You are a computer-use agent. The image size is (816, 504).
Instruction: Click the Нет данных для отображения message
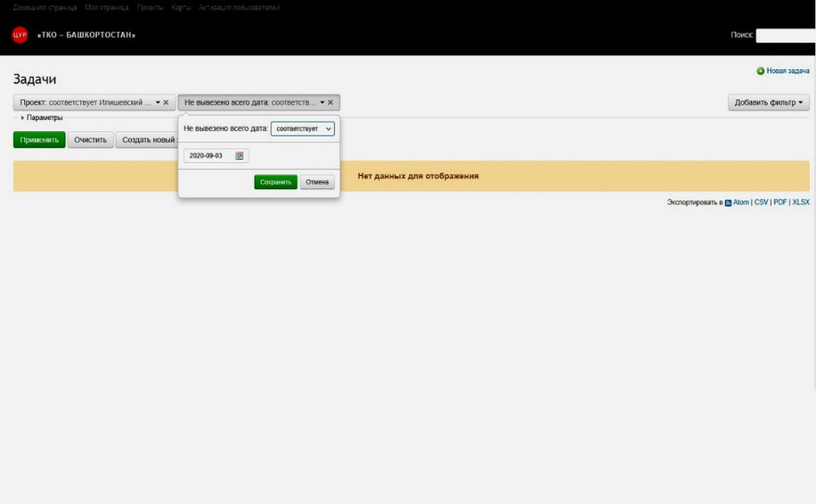[x=418, y=176]
